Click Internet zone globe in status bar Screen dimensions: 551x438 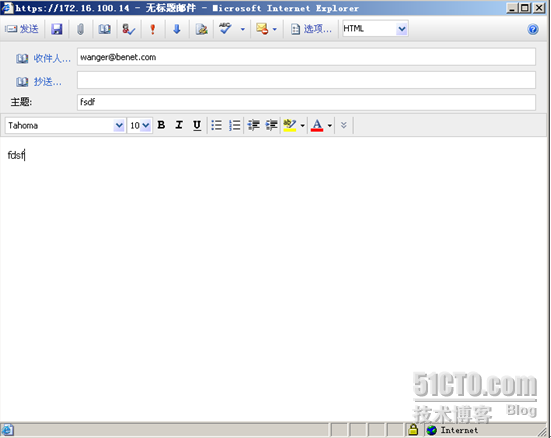click(432, 430)
